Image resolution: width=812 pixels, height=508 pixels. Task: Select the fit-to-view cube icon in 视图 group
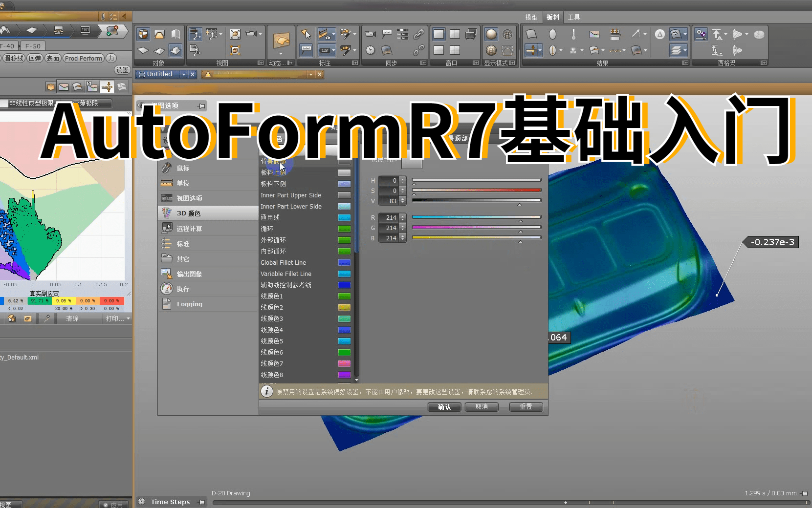click(235, 34)
